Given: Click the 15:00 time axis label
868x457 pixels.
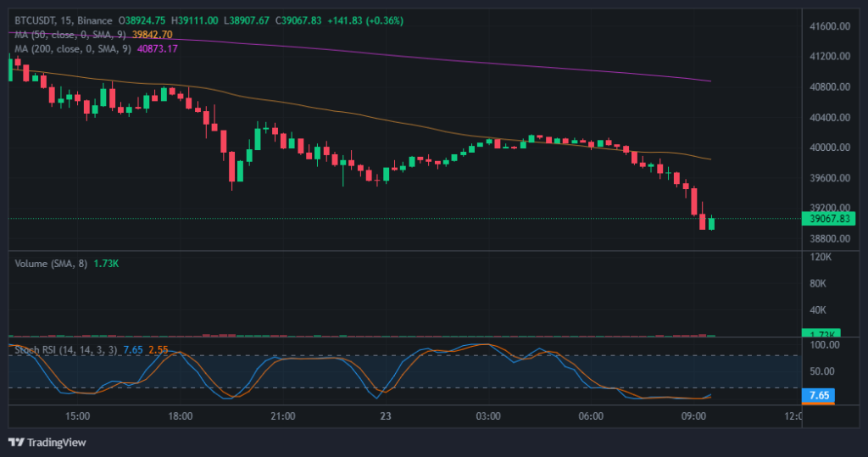Looking at the screenshot, I should click(x=77, y=416).
